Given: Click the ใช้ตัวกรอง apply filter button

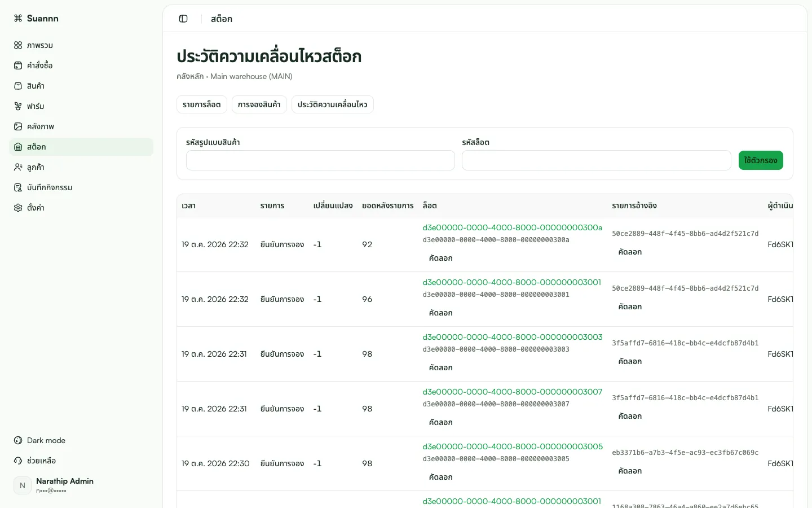Looking at the screenshot, I should tap(761, 160).
